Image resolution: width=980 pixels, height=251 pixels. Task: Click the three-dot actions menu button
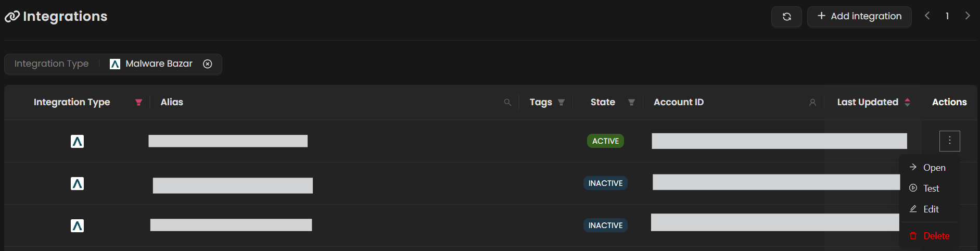pos(949,141)
